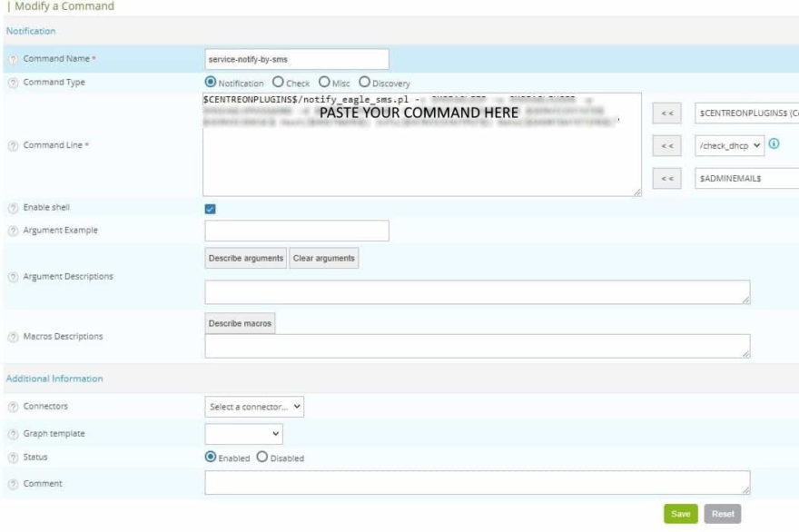
Task: Click help icon beside Graph template
Action: [14, 434]
